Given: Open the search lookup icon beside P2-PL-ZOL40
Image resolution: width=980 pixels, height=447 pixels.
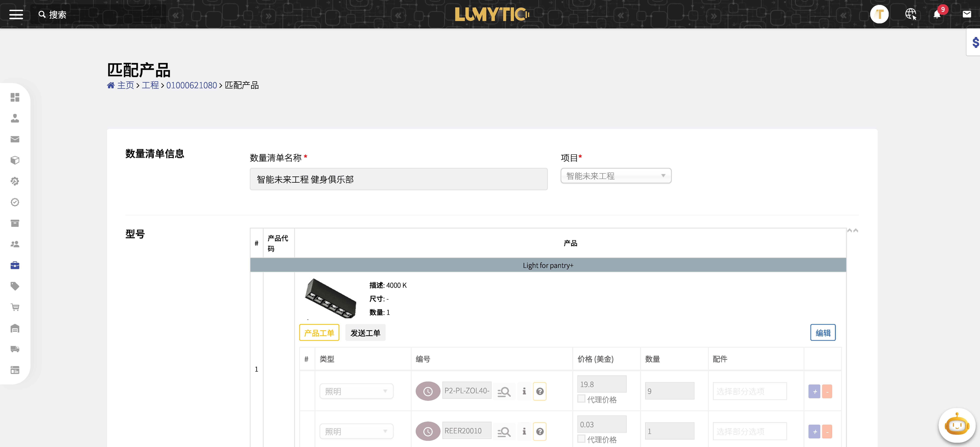Looking at the screenshot, I should [504, 391].
